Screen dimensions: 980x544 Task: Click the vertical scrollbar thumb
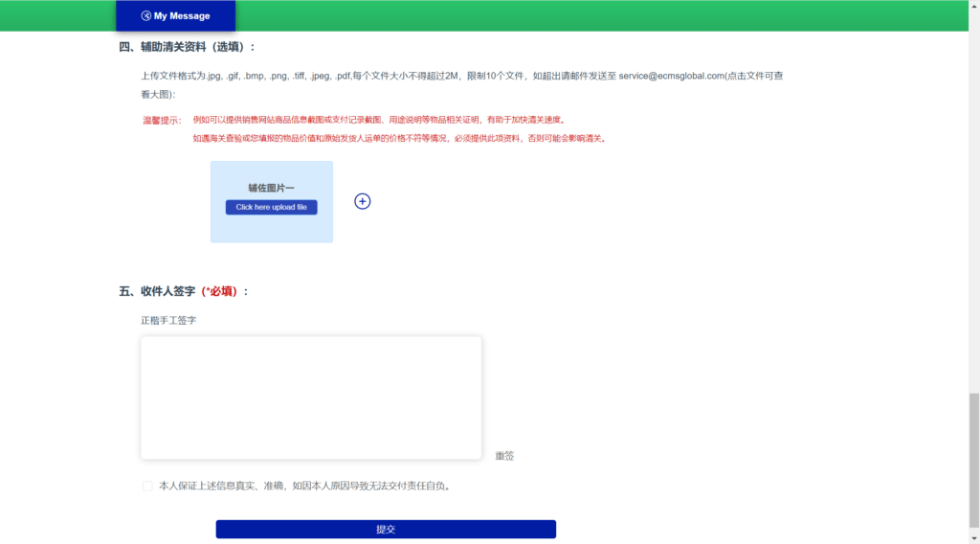point(973,461)
